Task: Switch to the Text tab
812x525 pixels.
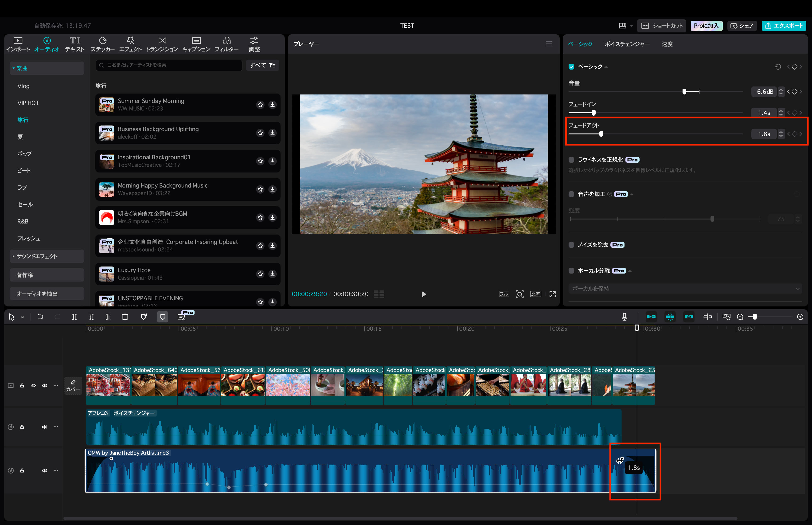Action: point(75,44)
